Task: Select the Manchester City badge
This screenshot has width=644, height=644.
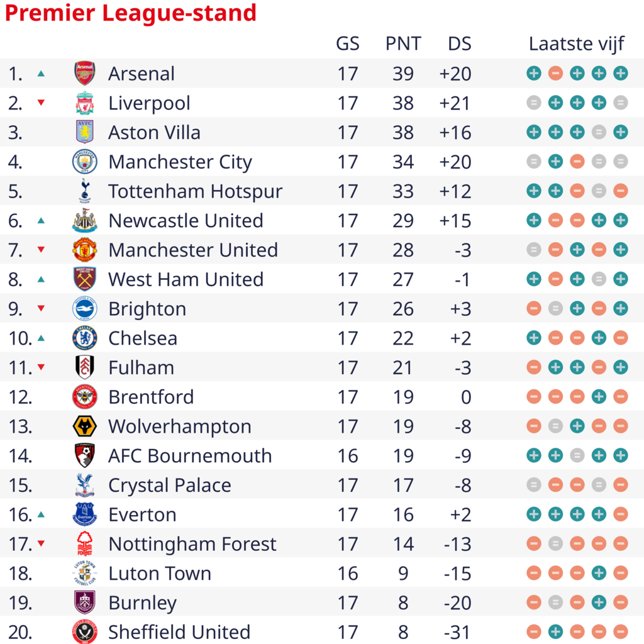Action: coord(85,162)
